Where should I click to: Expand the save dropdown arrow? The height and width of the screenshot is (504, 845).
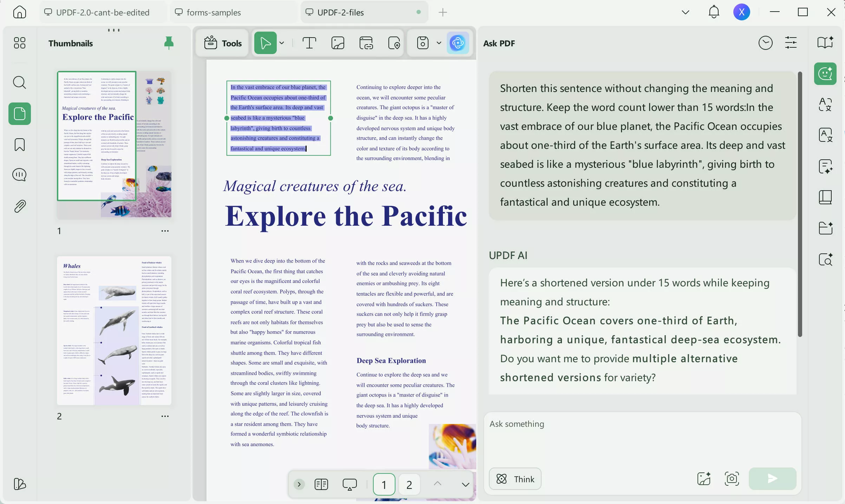pyautogui.click(x=439, y=43)
